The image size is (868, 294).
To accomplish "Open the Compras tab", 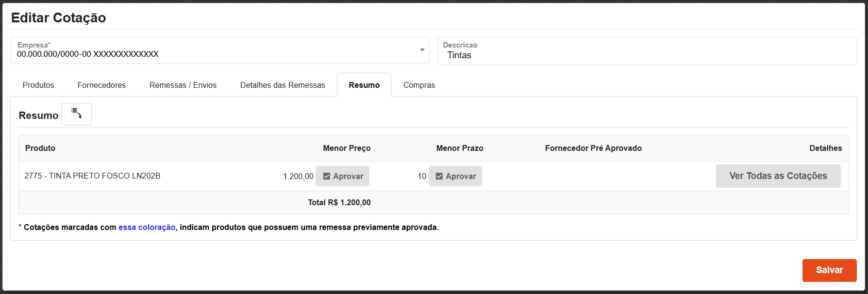I will [x=419, y=85].
